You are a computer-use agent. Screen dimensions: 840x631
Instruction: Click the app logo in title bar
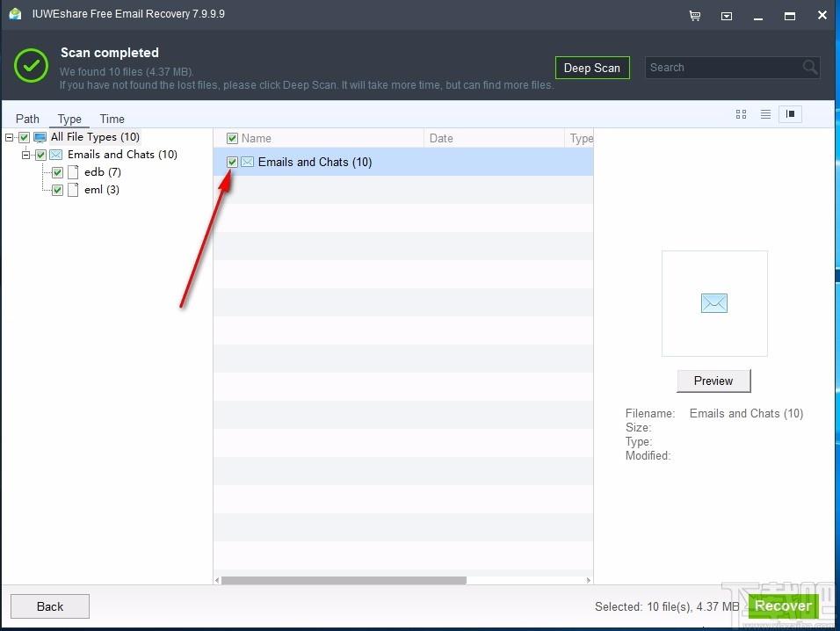pyautogui.click(x=15, y=14)
